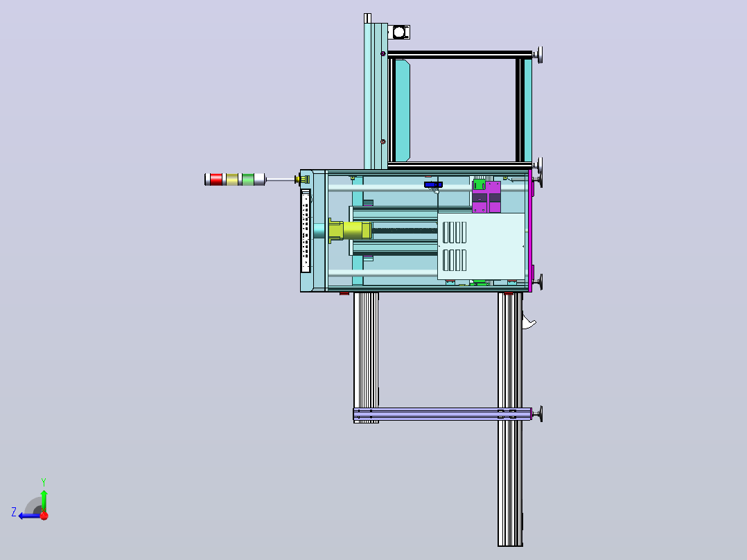Select the leveling foot at black frame's top corner
The height and width of the screenshot is (560, 747).
[538, 54]
